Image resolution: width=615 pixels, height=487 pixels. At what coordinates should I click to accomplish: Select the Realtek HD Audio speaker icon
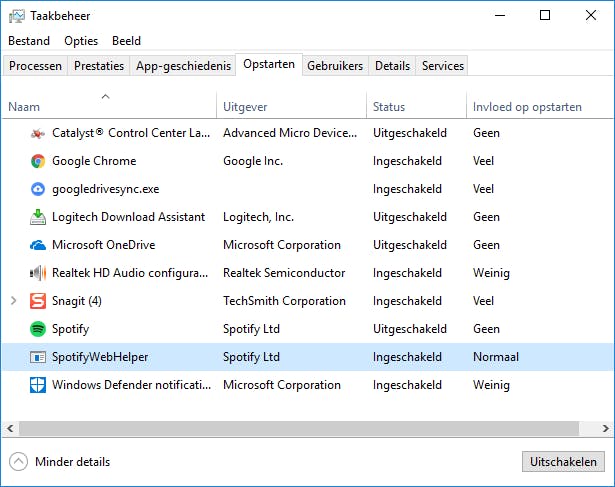(x=37, y=273)
